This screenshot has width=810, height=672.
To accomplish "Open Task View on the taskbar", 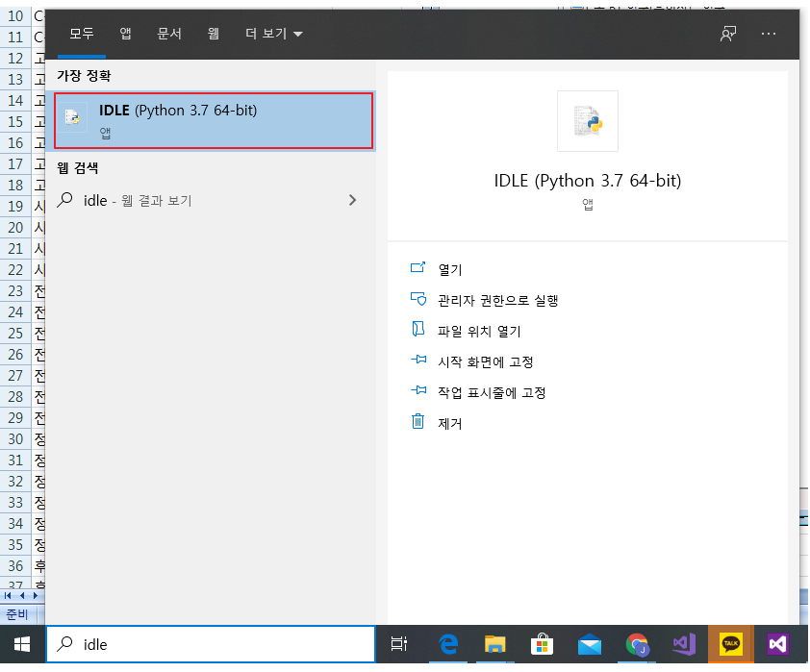I will pos(399,644).
